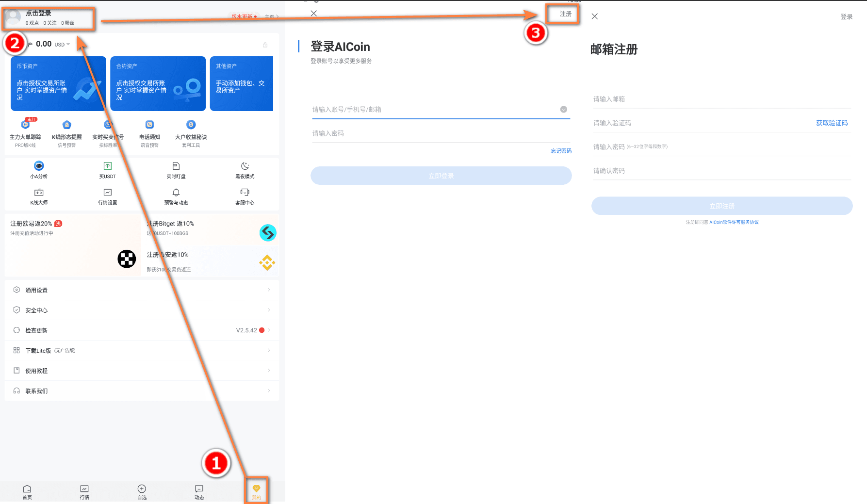Open 注册欧易返20% promotion
Viewport: 867px width, 504px height.
[73, 245]
